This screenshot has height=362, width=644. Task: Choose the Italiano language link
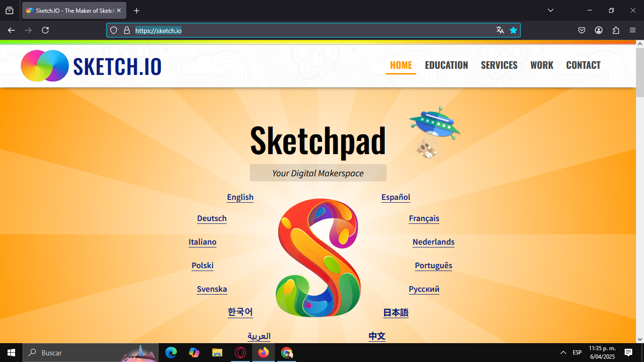click(203, 242)
